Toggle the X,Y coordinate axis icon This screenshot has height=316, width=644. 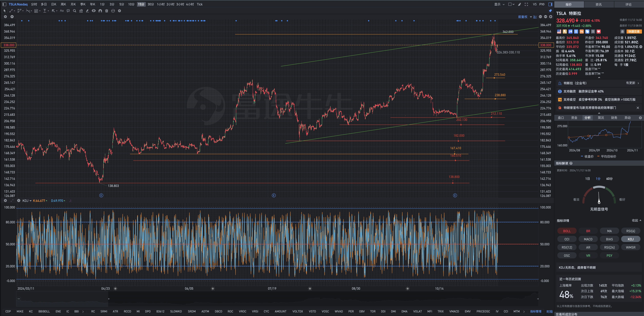(535, 17)
